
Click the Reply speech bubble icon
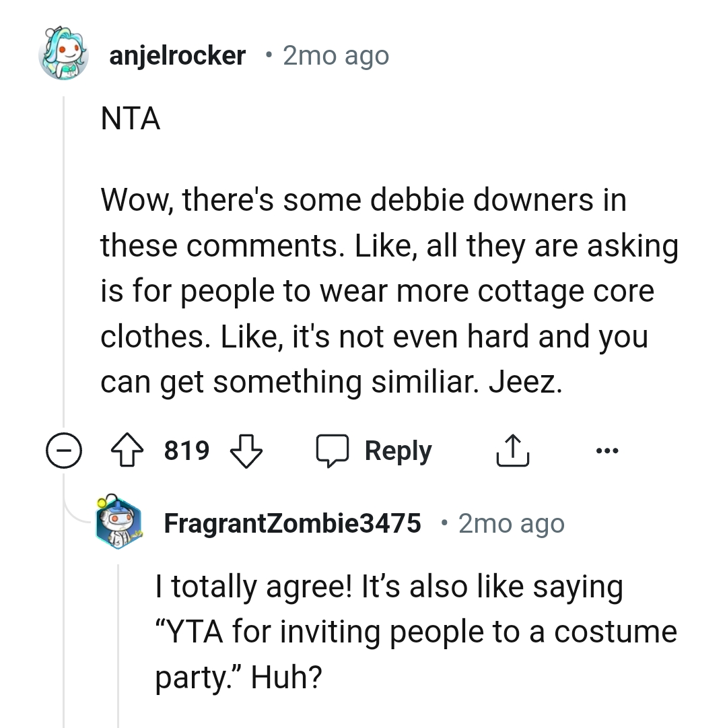click(335, 450)
